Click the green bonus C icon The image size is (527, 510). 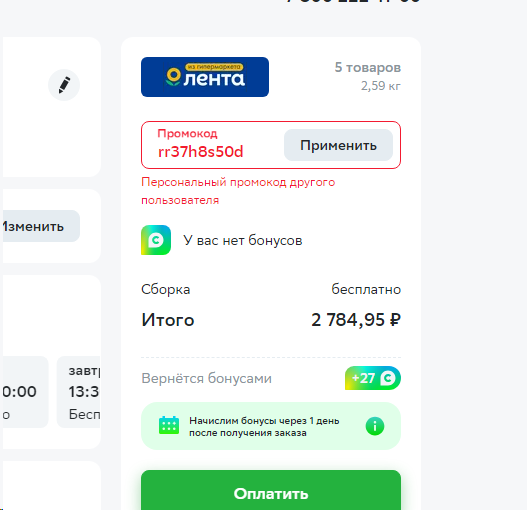pos(156,240)
